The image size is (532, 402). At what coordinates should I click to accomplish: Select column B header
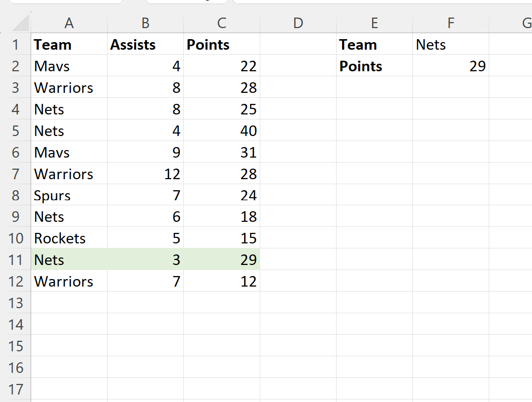[145, 23]
